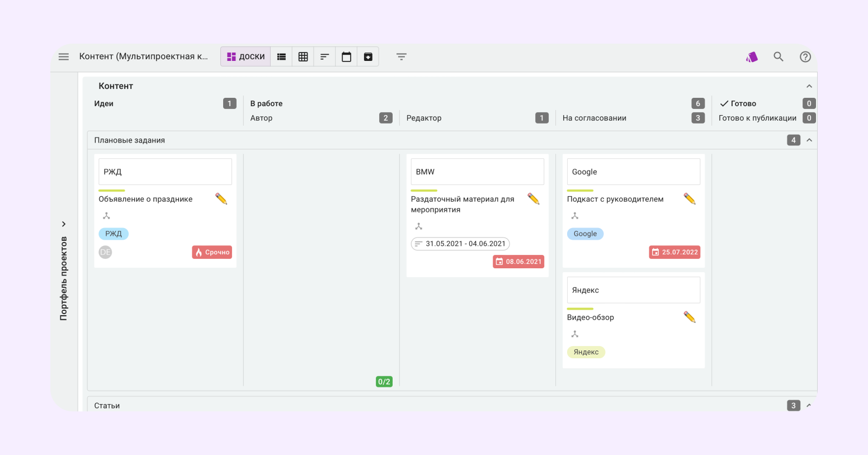This screenshot has height=455, width=868.
Task: Click the green 0/2 limit counter
Action: (384, 382)
